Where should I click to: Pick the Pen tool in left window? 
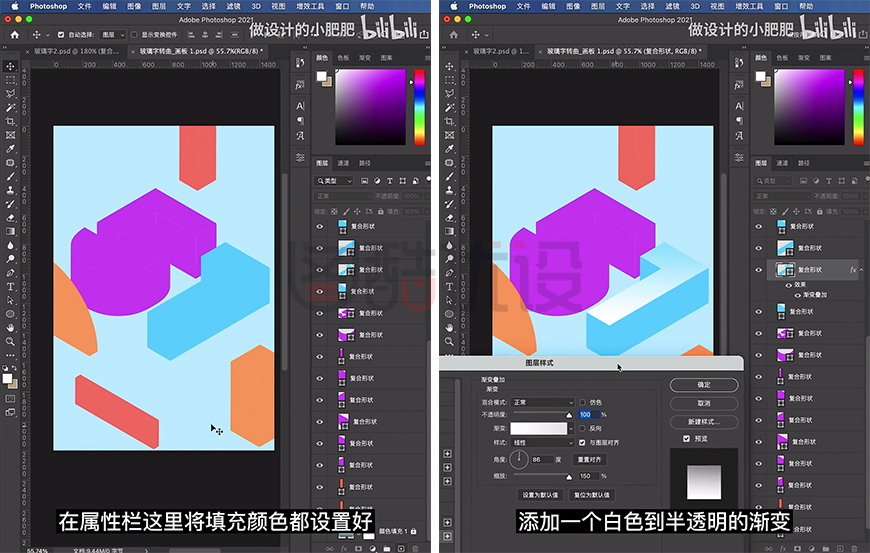point(10,273)
